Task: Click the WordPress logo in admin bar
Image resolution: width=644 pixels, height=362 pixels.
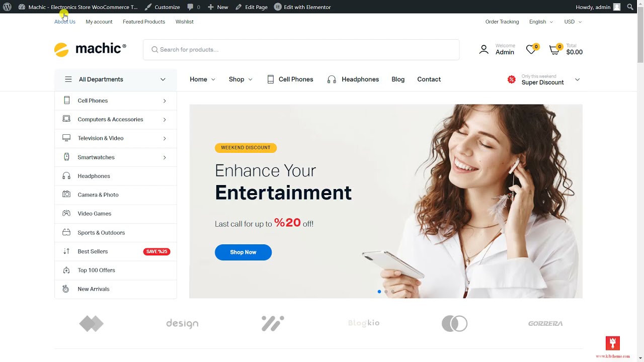Action: click(8, 7)
